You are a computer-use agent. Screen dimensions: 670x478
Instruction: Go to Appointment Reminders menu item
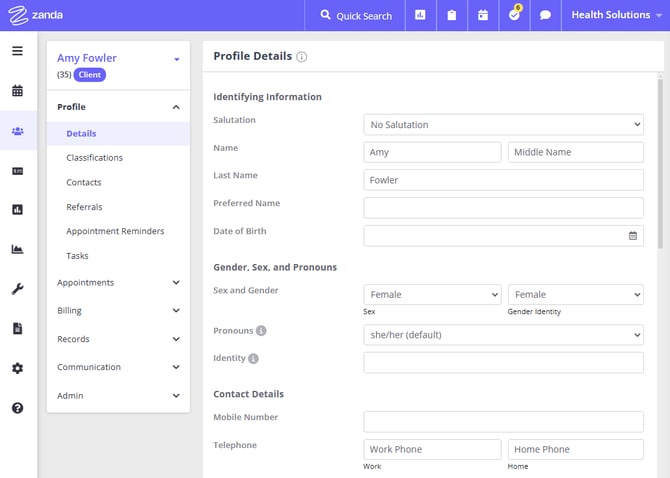pos(115,231)
